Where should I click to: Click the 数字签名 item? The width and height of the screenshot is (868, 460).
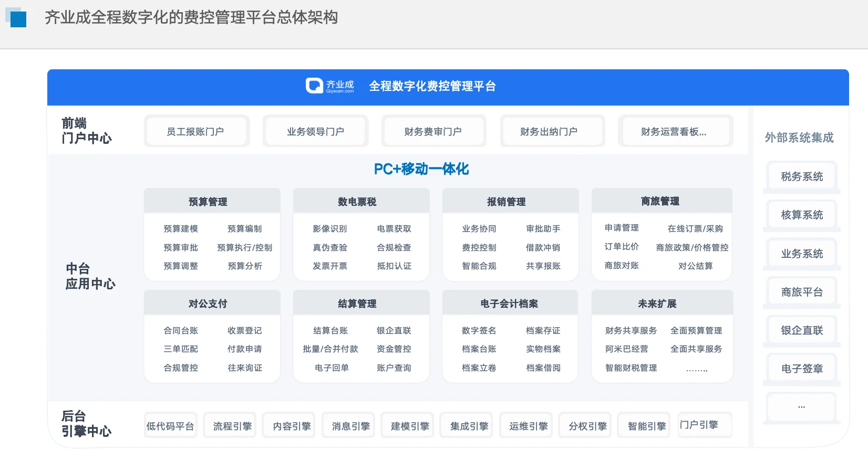tap(479, 330)
